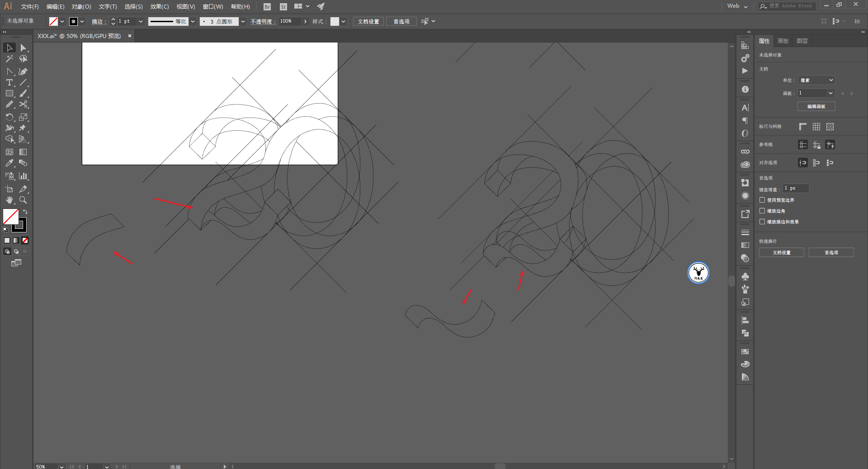The image size is (868, 469).
Task: Select the Shape Builder tool
Action: coord(9,139)
